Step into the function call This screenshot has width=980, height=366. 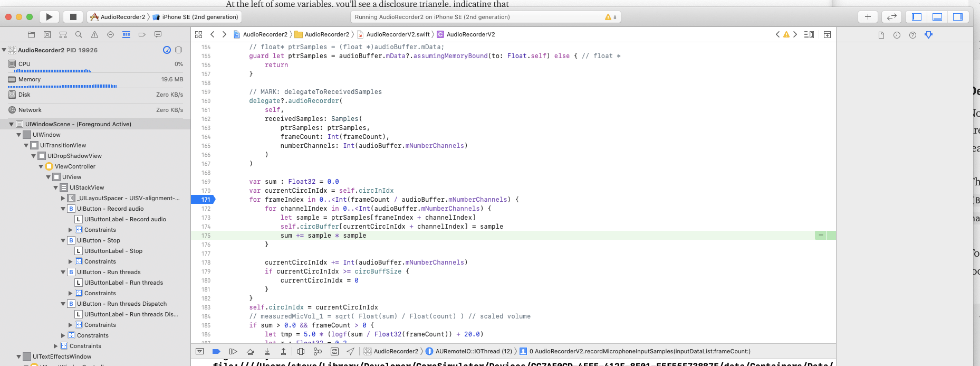(267, 351)
